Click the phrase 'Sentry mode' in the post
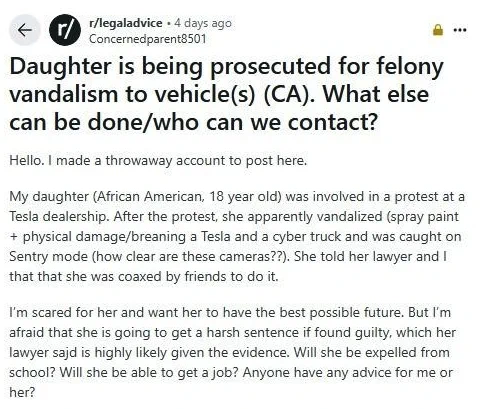Viewport: 480px width, 409px height. tap(47, 257)
